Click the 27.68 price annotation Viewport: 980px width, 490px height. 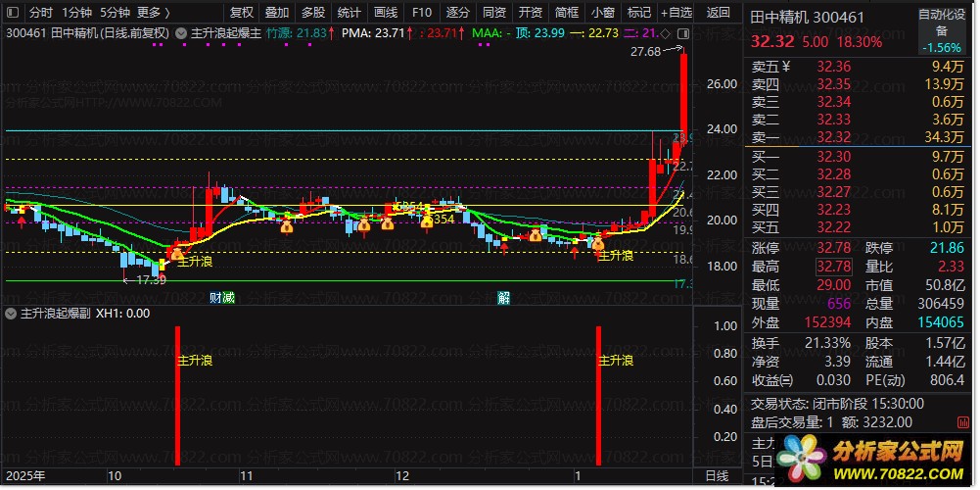click(x=645, y=52)
